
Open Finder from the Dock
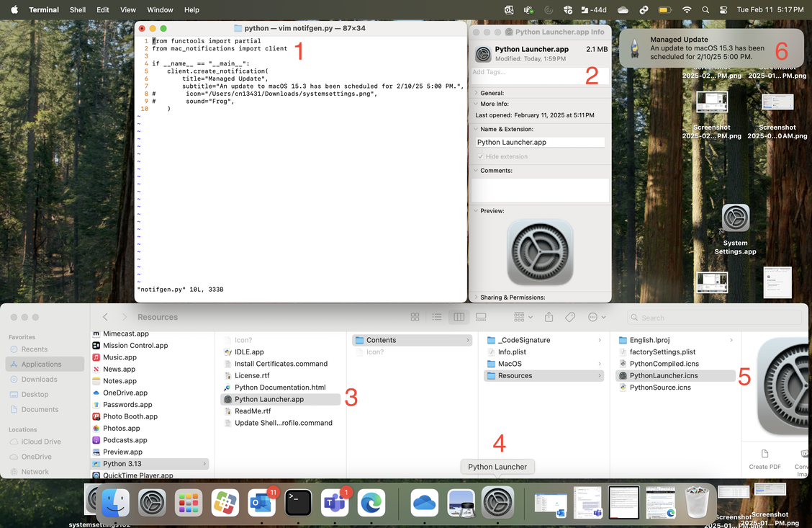coord(115,503)
